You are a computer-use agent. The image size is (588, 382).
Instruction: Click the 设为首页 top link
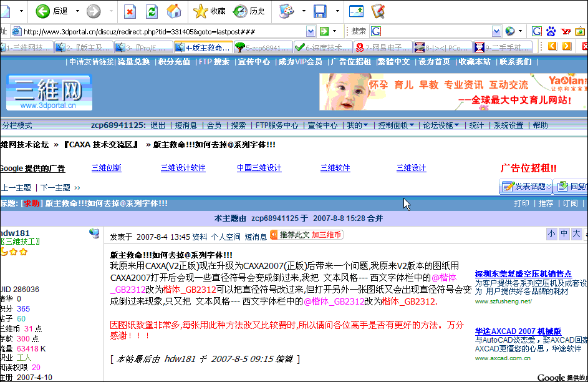click(434, 62)
